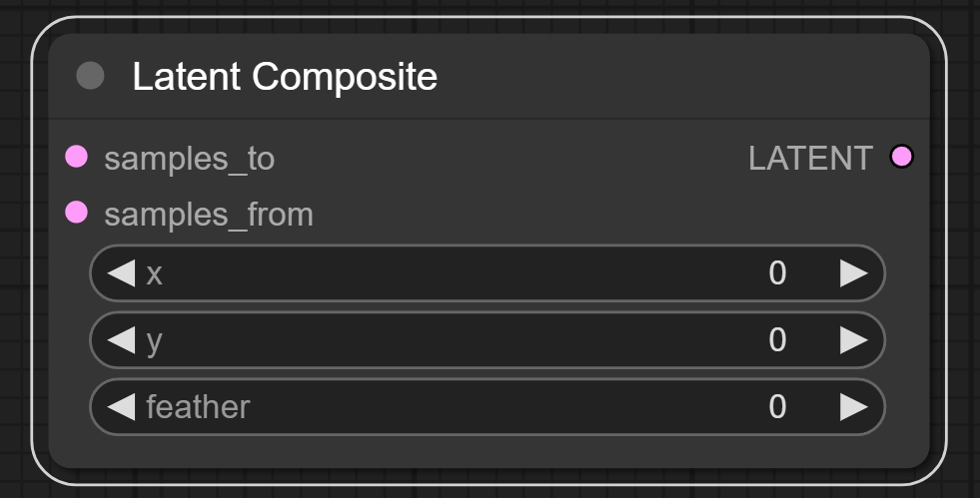Image resolution: width=980 pixels, height=498 pixels.
Task: Click the y value number field
Action: [777, 340]
